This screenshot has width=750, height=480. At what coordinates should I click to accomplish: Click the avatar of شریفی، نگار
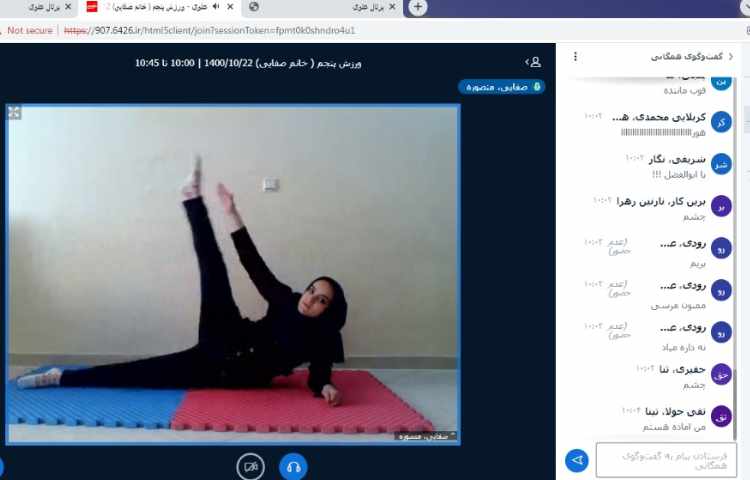tap(721, 164)
